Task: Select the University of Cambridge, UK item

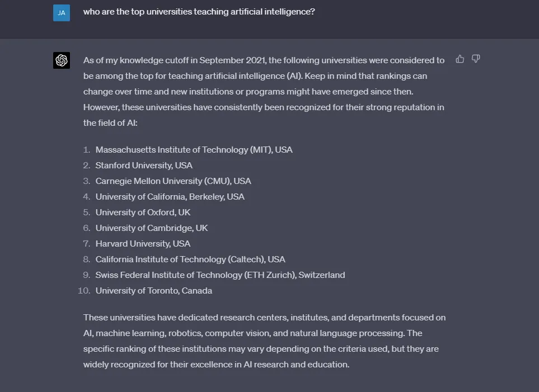Action: coord(151,228)
